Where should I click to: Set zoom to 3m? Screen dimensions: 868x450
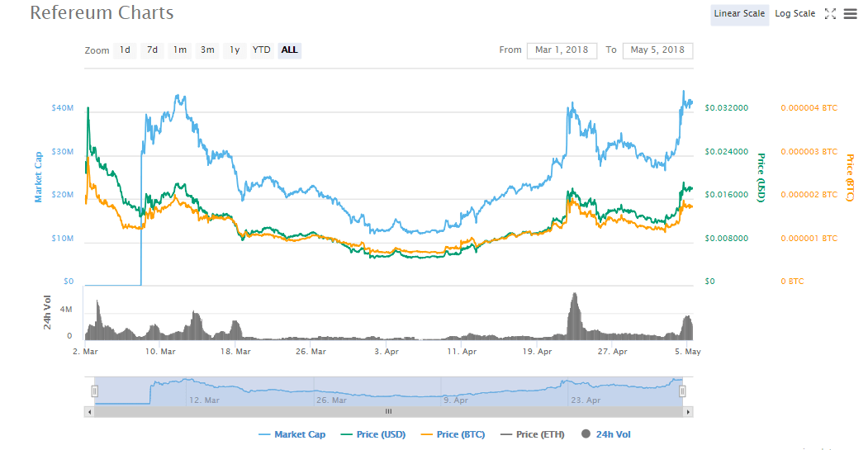coord(207,50)
